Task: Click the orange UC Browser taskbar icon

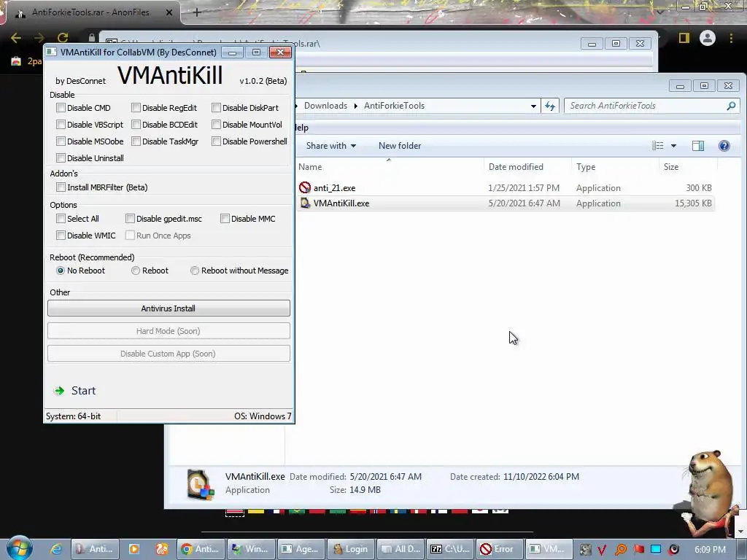Action: coord(161,549)
